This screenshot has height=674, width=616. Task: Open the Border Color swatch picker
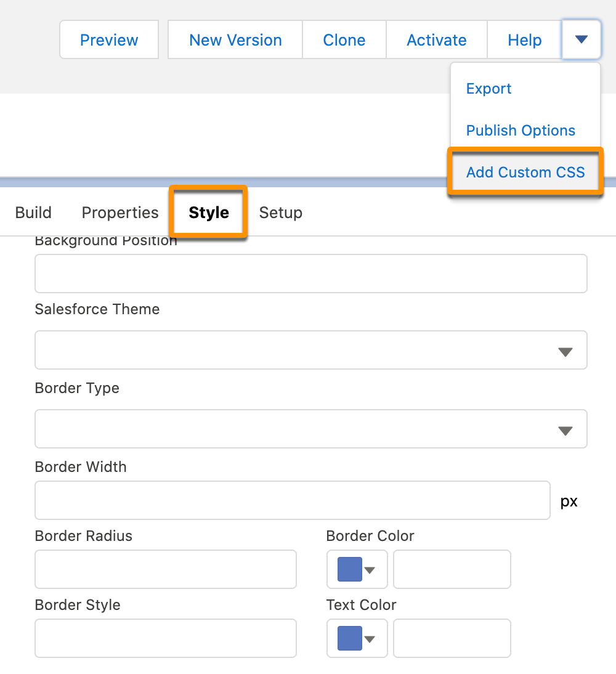point(357,569)
